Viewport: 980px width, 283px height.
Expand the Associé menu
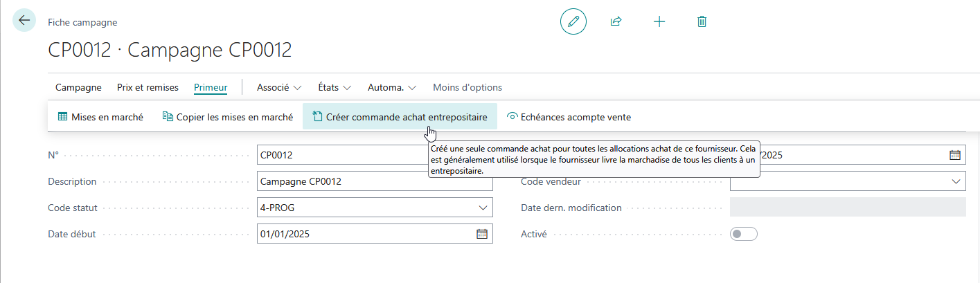[279, 88]
